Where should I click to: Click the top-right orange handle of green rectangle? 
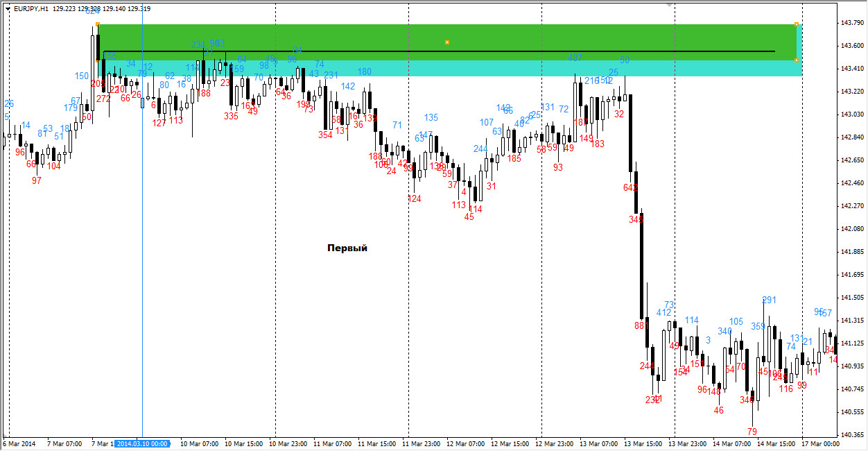(796, 24)
